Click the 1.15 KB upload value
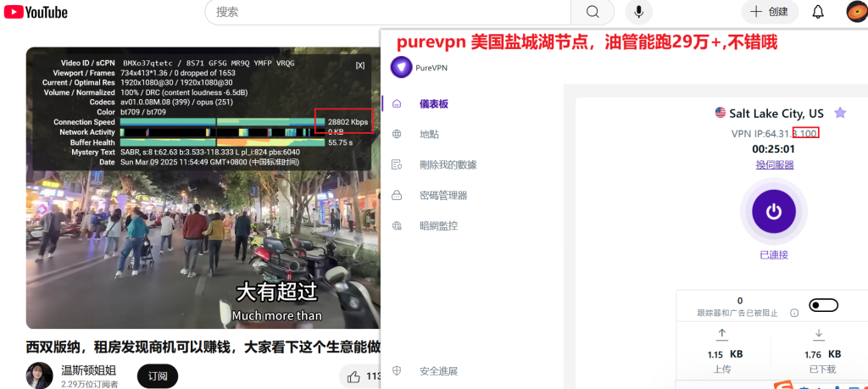 (x=726, y=354)
